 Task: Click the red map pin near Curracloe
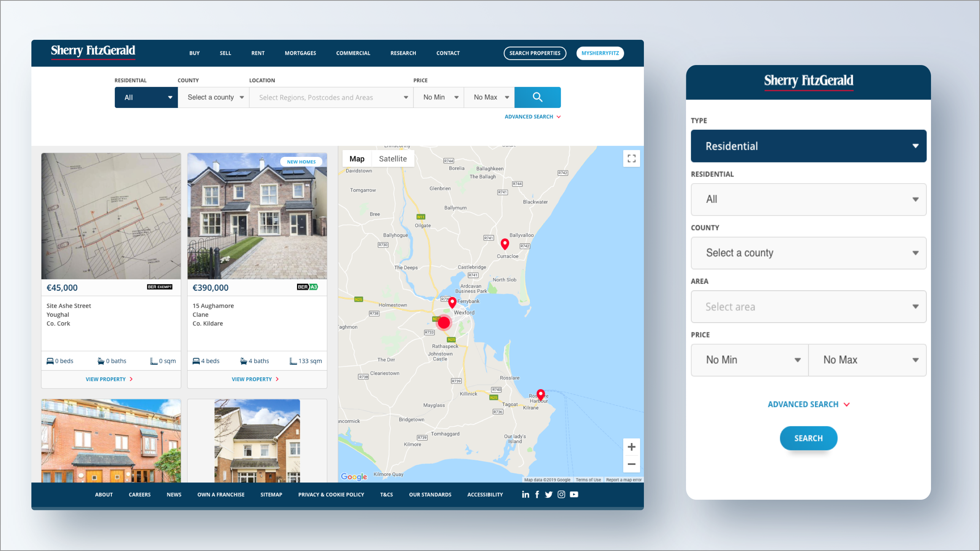coord(505,243)
